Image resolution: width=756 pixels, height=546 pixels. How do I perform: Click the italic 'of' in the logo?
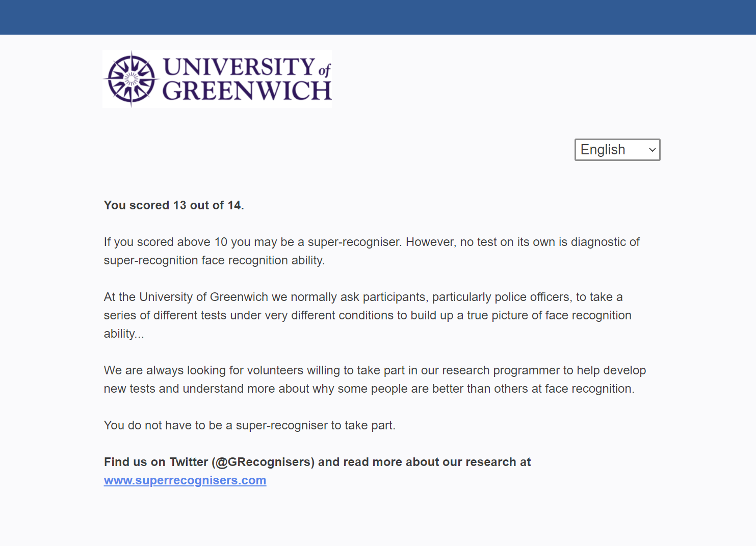[x=325, y=70]
